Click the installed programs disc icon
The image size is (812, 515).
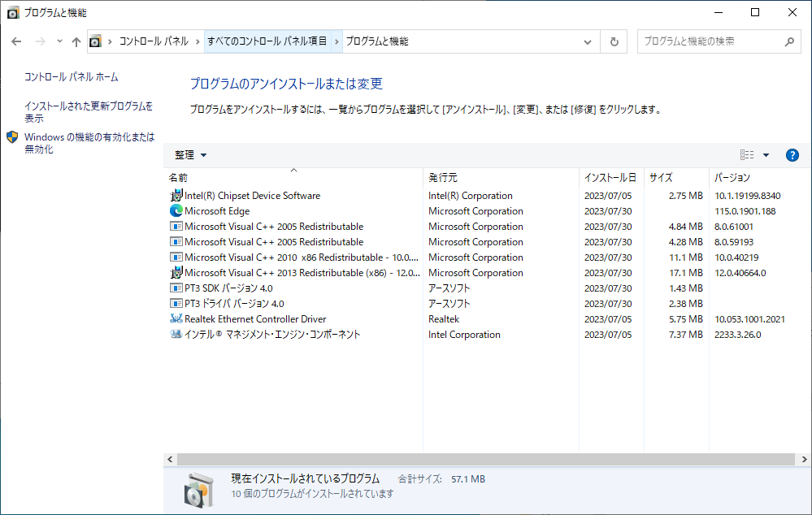pos(199,489)
